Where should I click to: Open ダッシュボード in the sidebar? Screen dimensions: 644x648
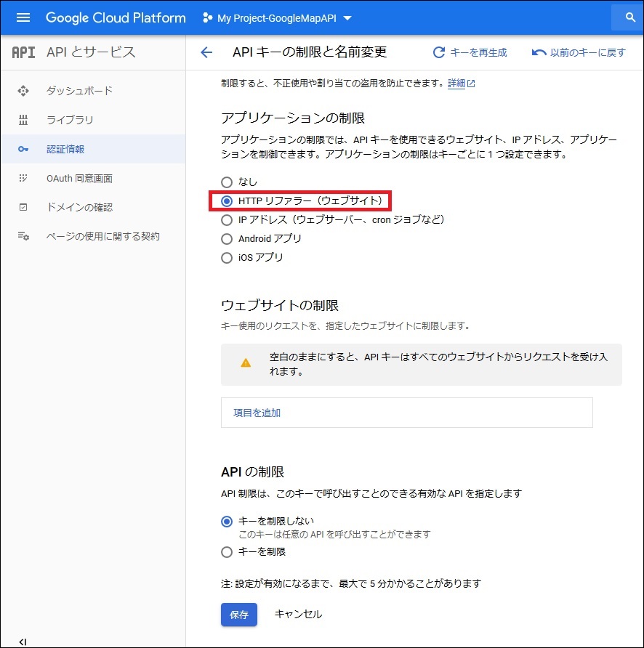[93, 91]
